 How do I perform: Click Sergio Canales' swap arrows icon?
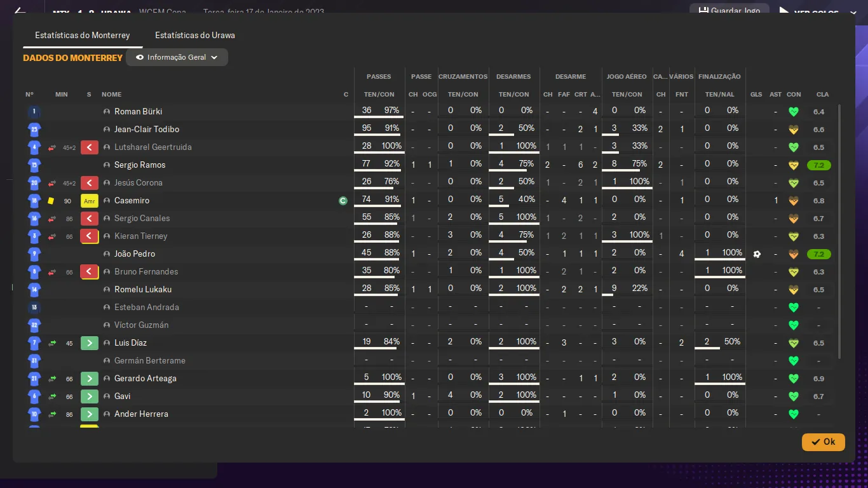(52, 219)
